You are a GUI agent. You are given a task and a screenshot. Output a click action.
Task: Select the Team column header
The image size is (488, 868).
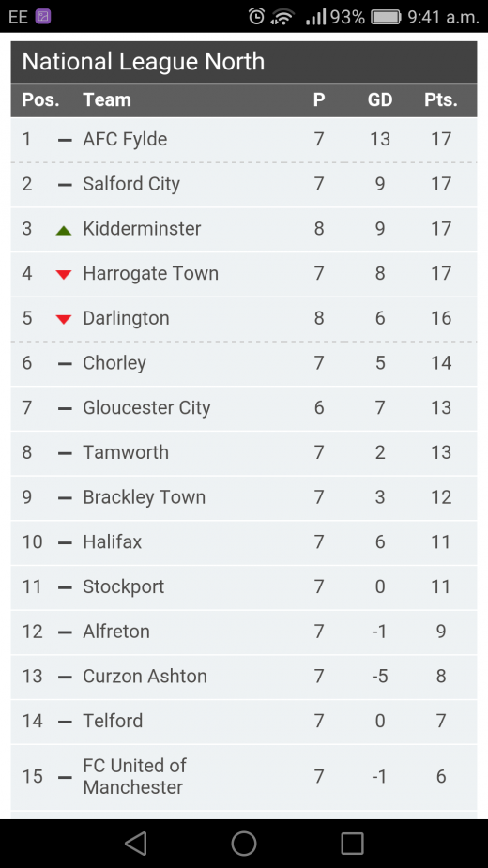(107, 100)
